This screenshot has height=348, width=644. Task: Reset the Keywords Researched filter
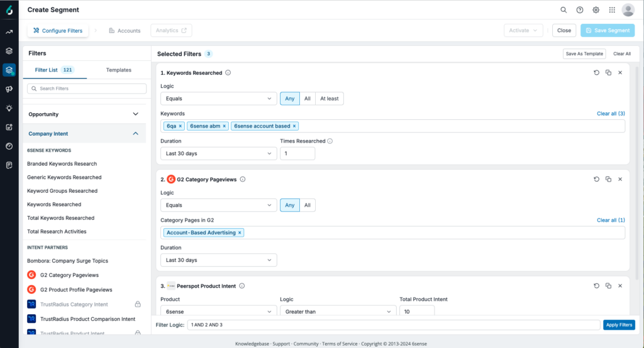(x=596, y=73)
